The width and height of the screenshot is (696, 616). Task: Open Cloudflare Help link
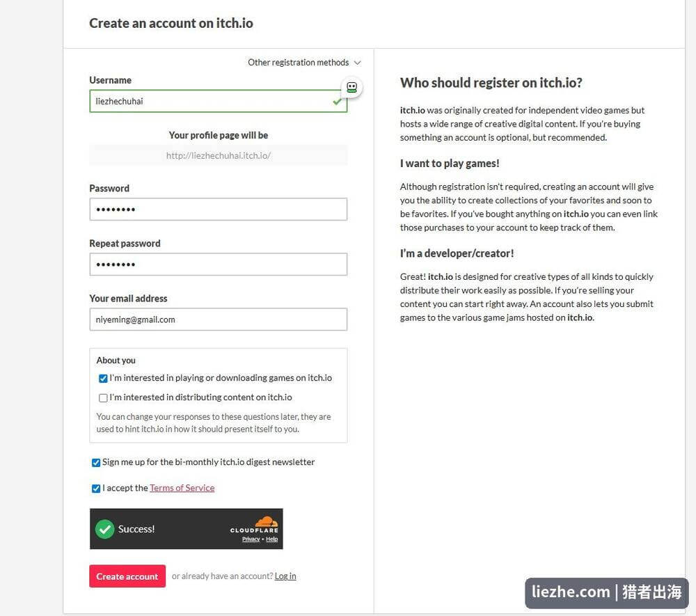coord(271,539)
